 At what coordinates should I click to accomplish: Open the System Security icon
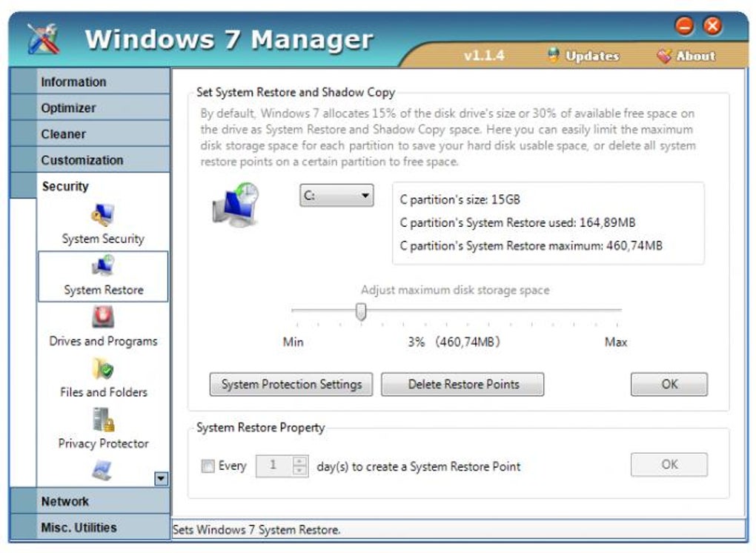pyautogui.click(x=103, y=215)
